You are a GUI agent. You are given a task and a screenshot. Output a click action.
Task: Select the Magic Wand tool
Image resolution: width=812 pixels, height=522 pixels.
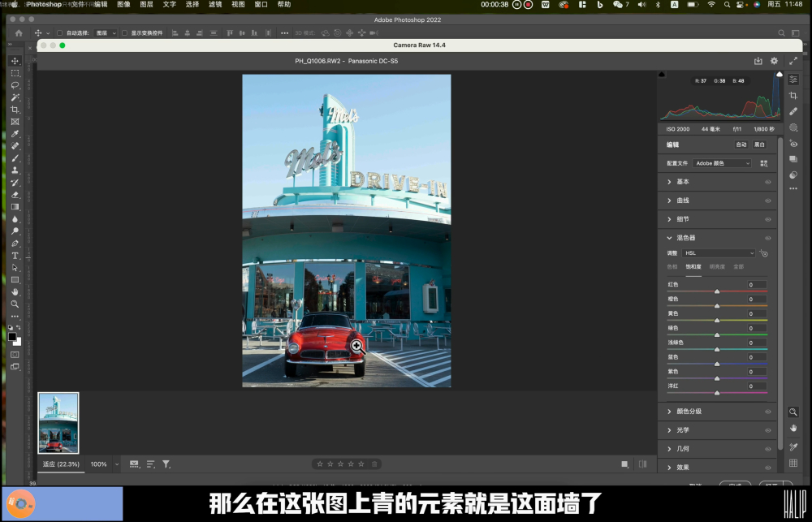15,97
